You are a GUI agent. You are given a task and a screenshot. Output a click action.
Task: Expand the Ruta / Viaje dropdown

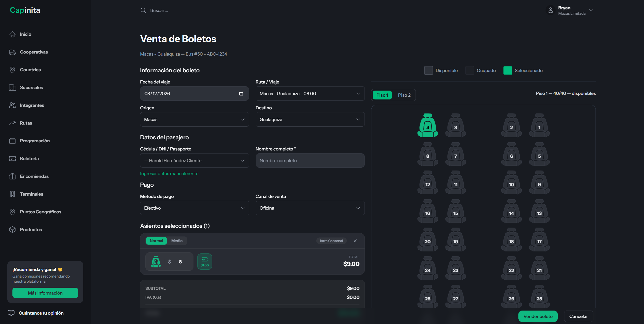310,94
